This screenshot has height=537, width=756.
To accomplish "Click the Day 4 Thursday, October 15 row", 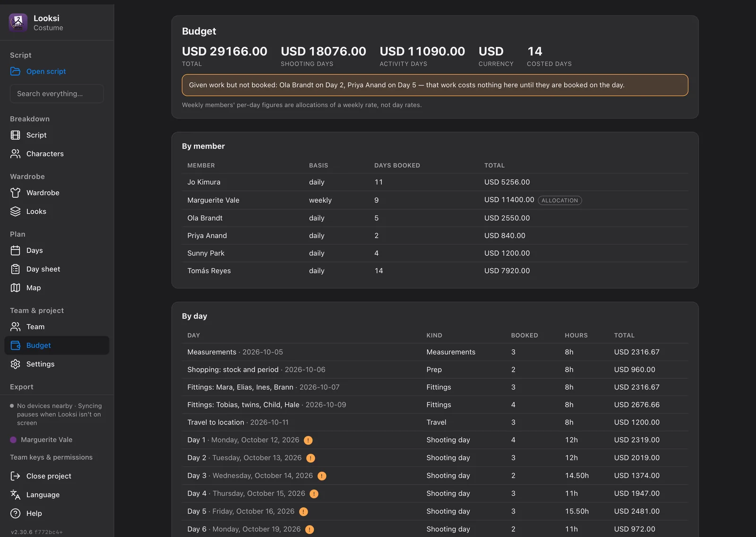I will tap(435, 493).
